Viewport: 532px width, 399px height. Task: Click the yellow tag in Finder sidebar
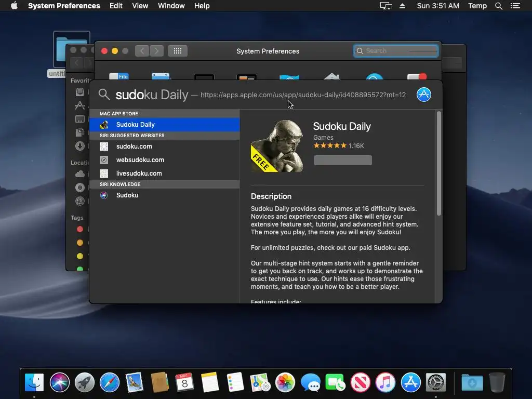pos(79,256)
